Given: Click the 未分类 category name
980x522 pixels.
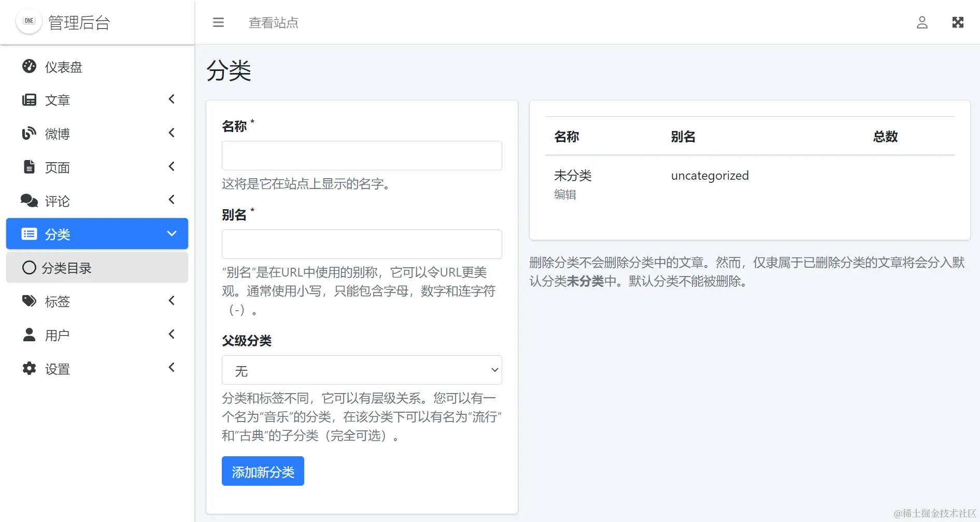Looking at the screenshot, I should click(x=573, y=175).
